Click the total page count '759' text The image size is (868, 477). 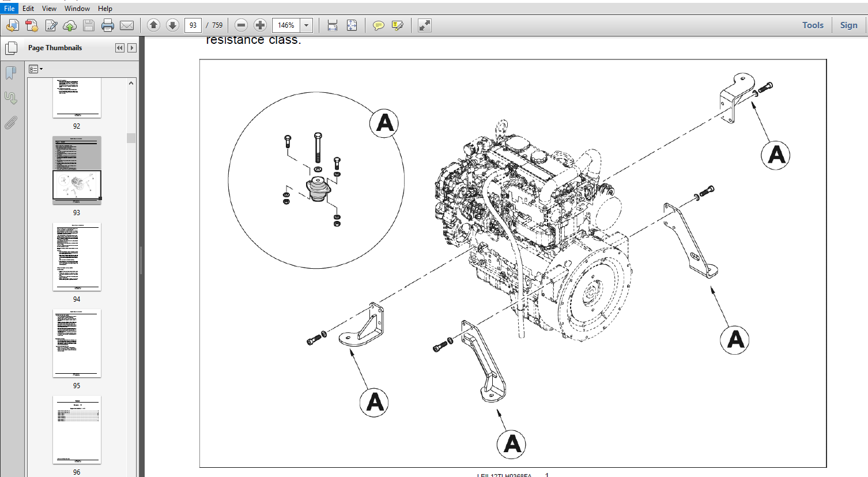217,25
